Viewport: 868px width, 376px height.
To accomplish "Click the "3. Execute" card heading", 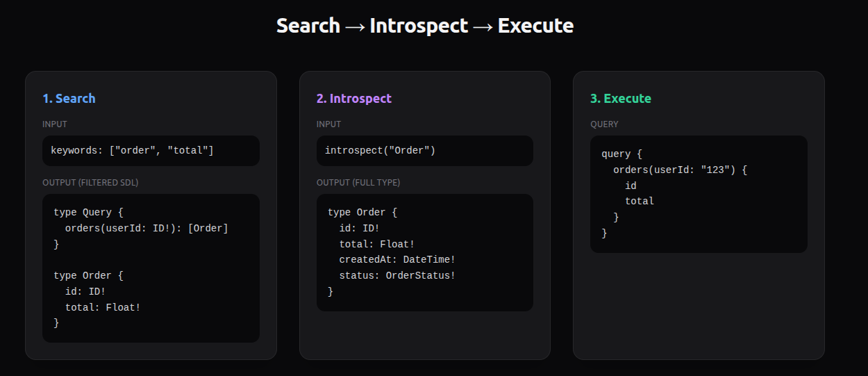I will point(620,99).
